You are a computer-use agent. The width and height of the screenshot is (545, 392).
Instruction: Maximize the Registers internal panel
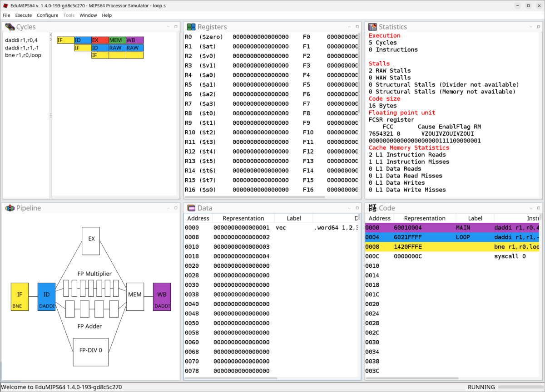point(357,27)
